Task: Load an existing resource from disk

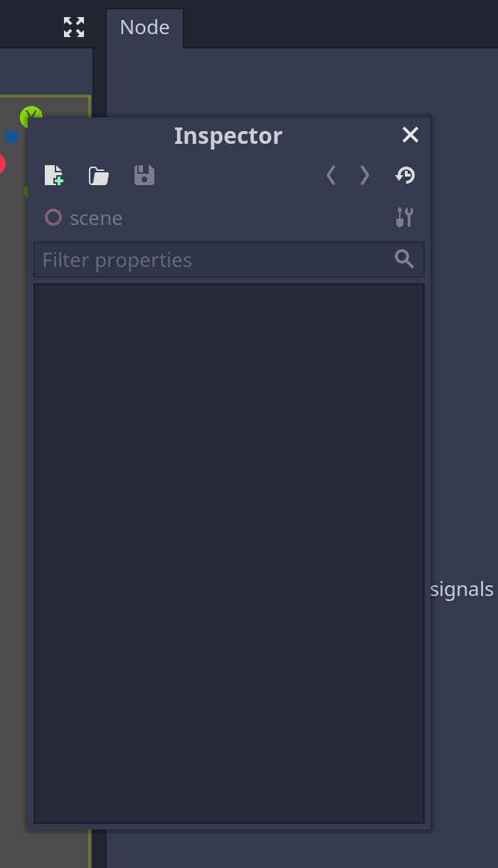Action: (98, 175)
